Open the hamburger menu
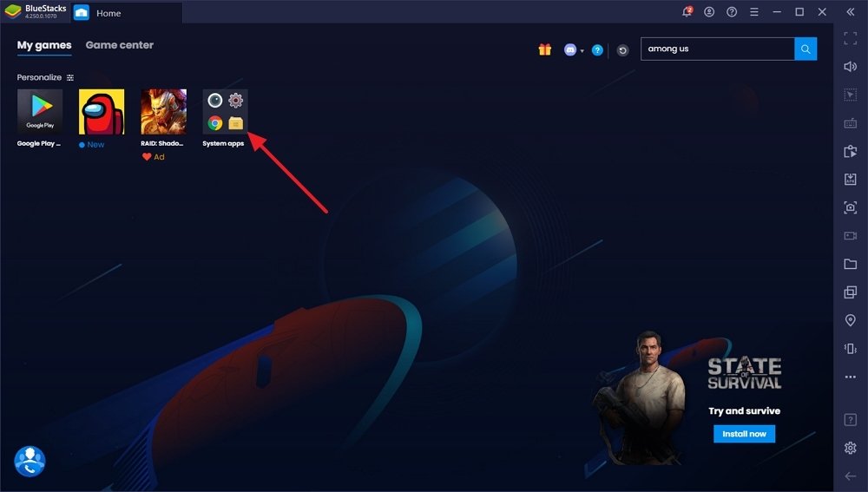The image size is (868, 492). (754, 11)
